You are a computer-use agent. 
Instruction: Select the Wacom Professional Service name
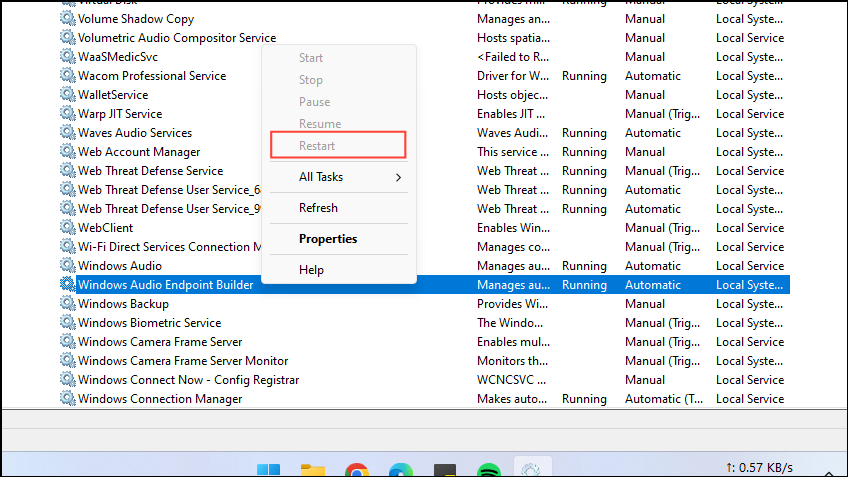[x=152, y=75]
